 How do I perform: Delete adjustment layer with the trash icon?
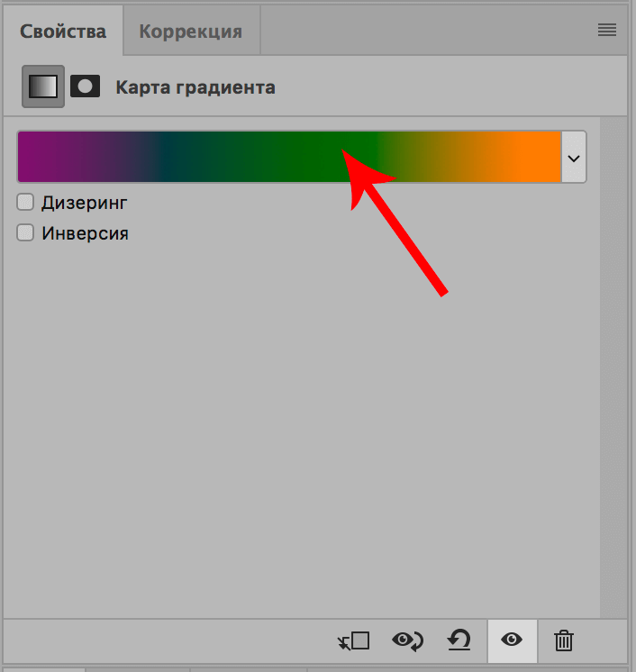click(x=564, y=640)
